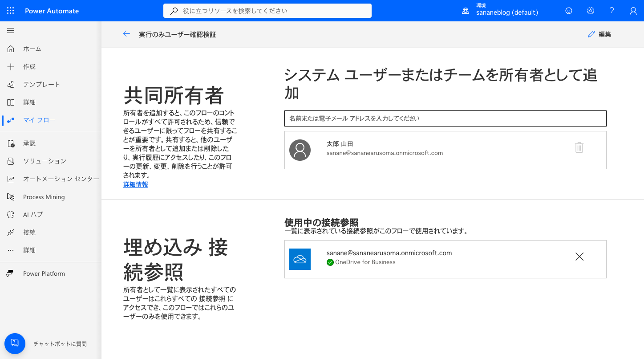Open ソリューション in the sidebar

[45, 161]
